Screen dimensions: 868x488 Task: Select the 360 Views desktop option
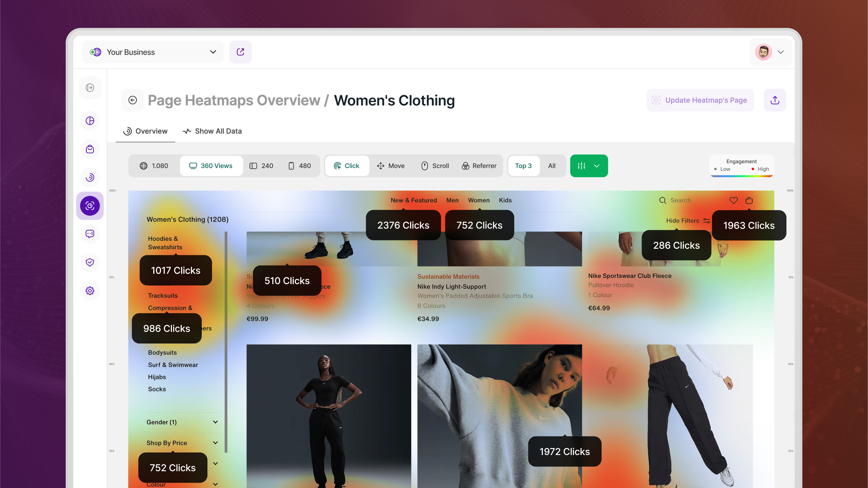[x=211, y=166]
